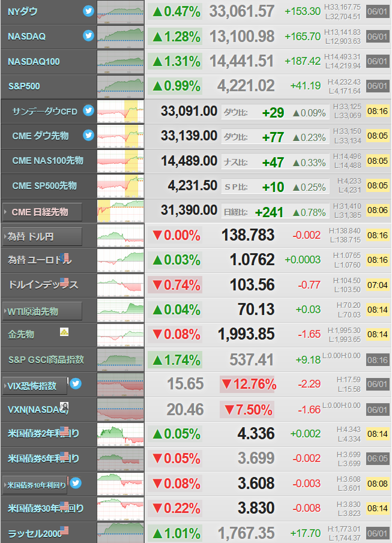
Task: Click the Twitter icon beside VIX恐怖指数
Action: click(76, 383)
